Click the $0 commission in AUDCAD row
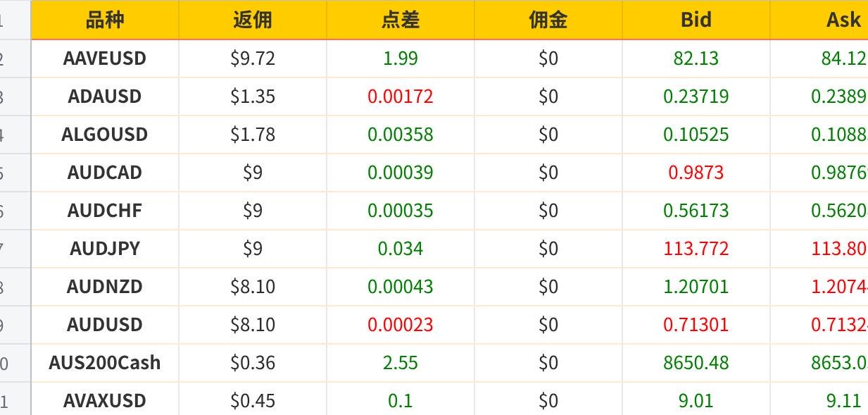The width and height of the screenshot is (868, 415). [548, 173]
